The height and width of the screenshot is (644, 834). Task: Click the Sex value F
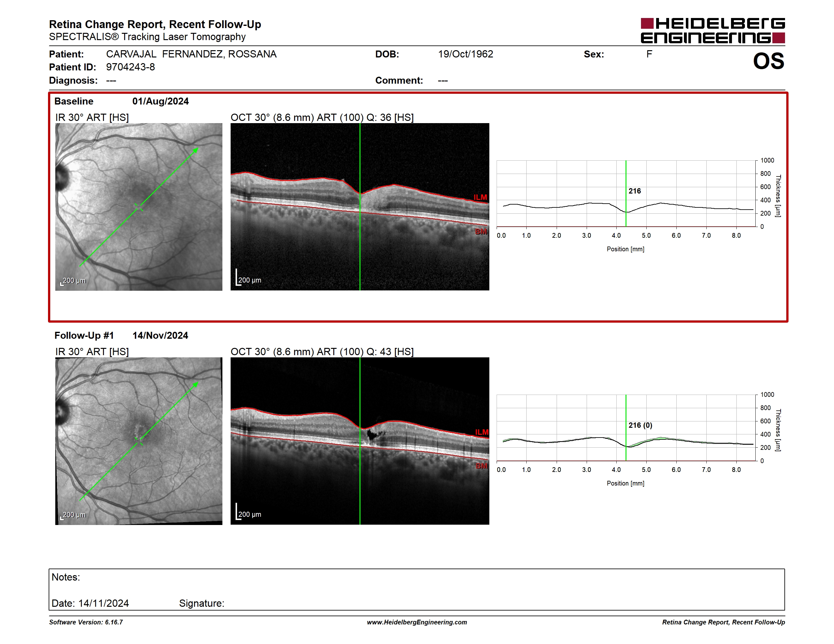pos(649,54)
